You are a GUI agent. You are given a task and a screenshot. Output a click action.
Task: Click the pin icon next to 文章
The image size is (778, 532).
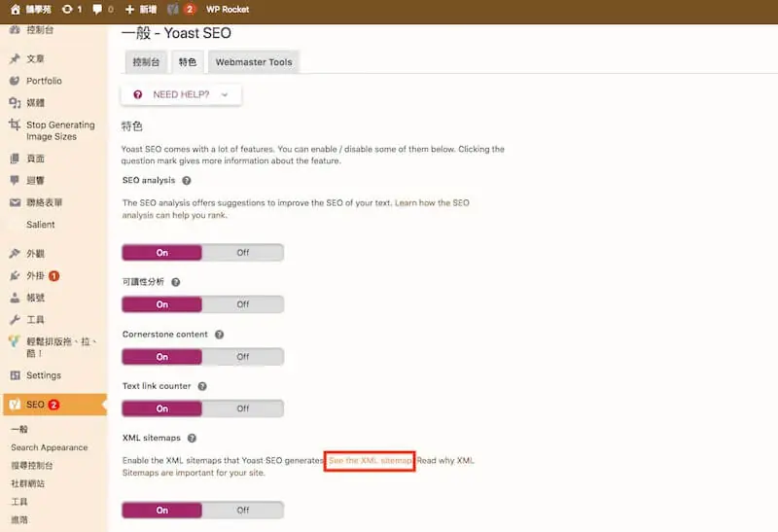pyautogui.click(x=15, y=58)
